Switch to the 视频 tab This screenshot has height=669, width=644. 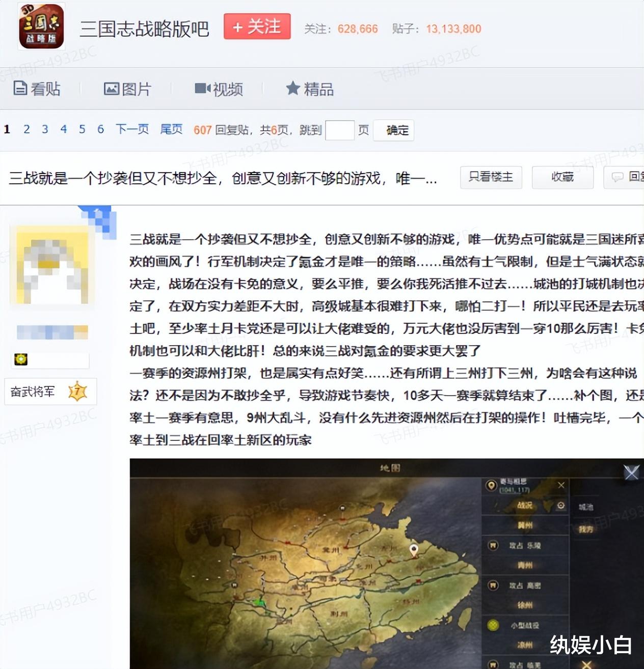[219, 89]
